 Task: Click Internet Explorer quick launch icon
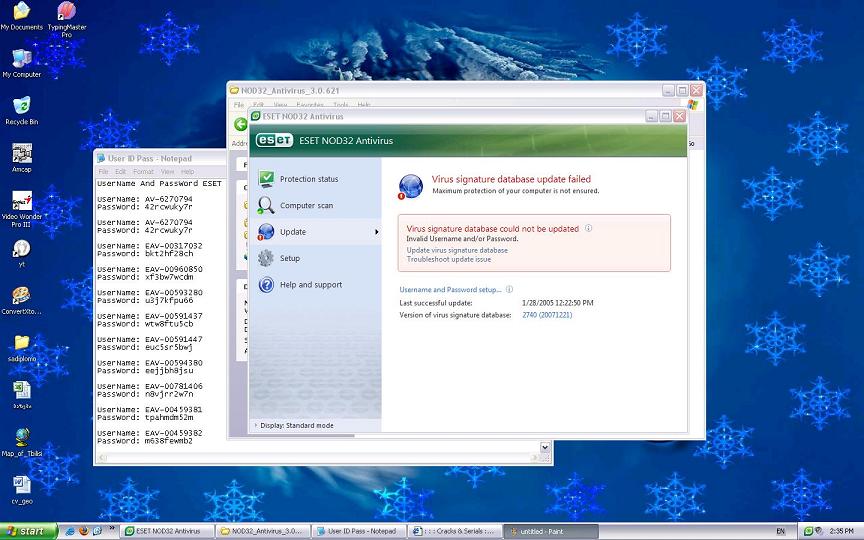point(70,531)
